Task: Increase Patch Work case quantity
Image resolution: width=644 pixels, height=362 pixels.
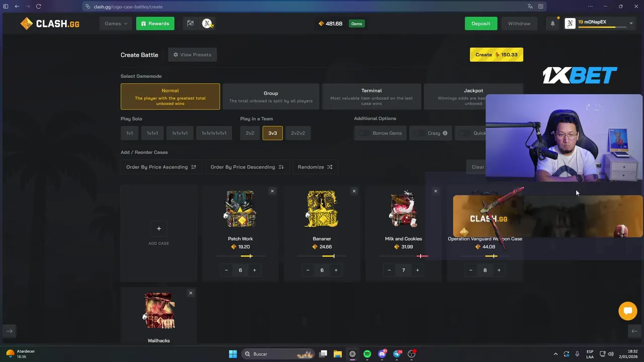Action: 254,270
